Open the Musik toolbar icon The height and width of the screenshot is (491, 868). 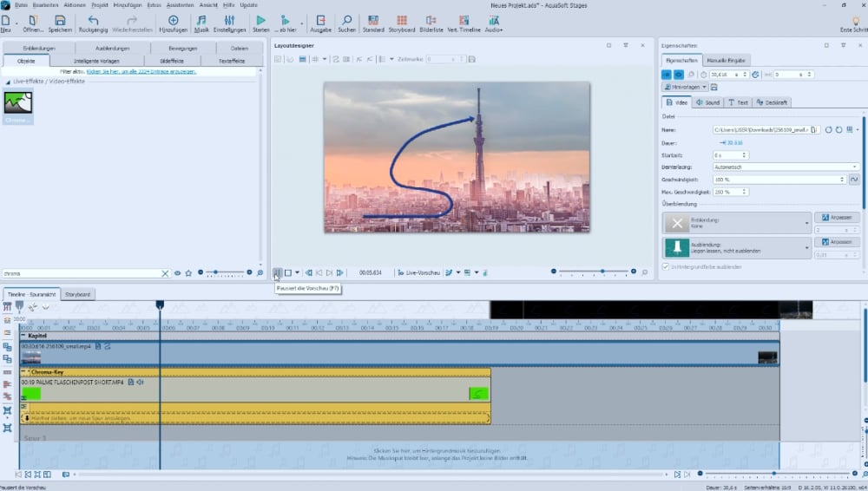201,20
